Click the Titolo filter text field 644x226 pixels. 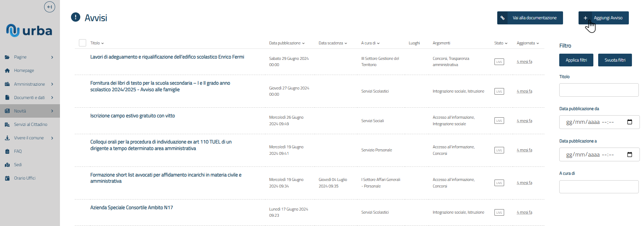click(599, 90)
